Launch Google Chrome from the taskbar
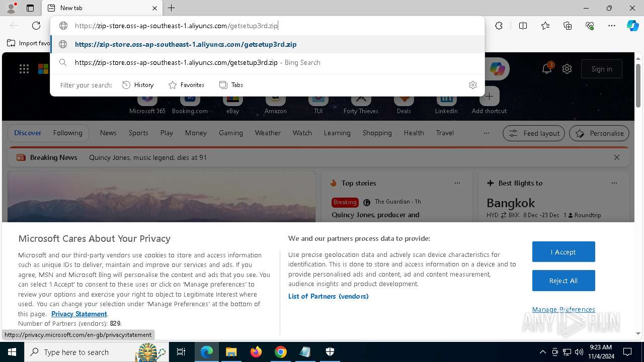This screenshot has width=644, height=362. coord(281,352)
